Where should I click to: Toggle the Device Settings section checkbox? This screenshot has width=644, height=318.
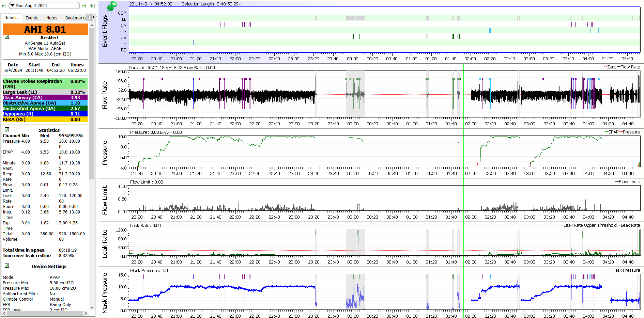coord(7,266)
